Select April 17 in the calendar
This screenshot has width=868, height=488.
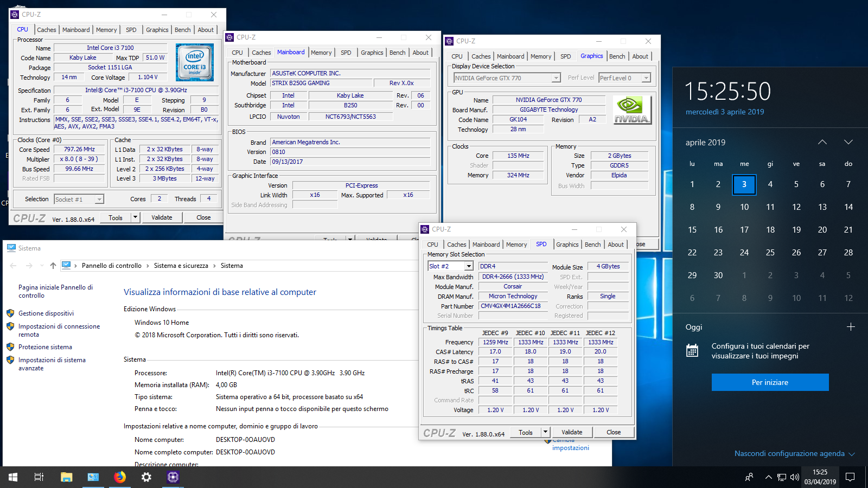point(744,230)
